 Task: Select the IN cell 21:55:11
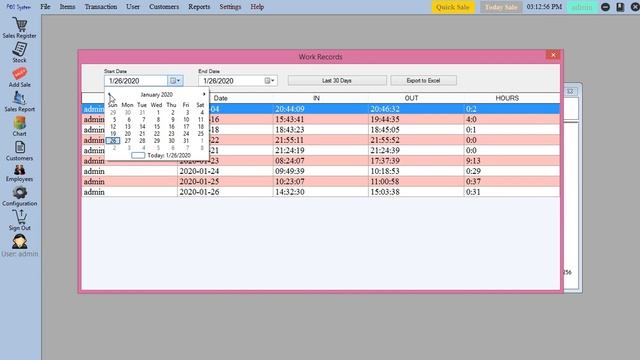pos(320,140)
